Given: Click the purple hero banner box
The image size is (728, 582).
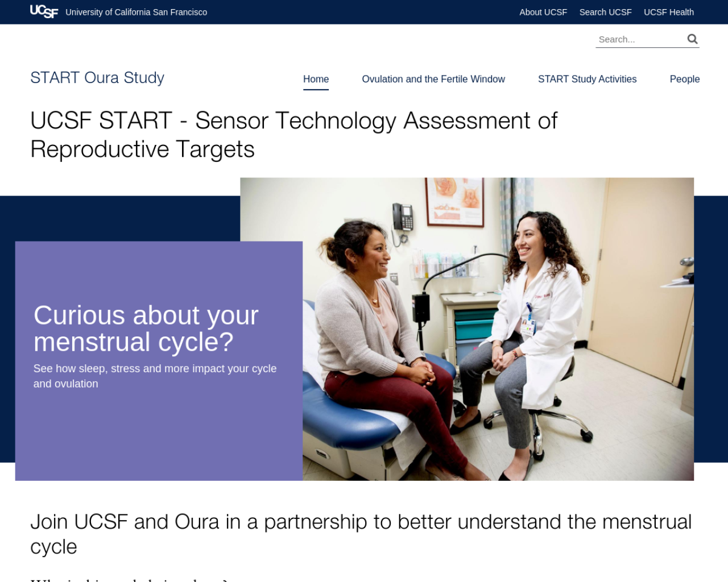Looking at the screenshot, I should [159, 361].
